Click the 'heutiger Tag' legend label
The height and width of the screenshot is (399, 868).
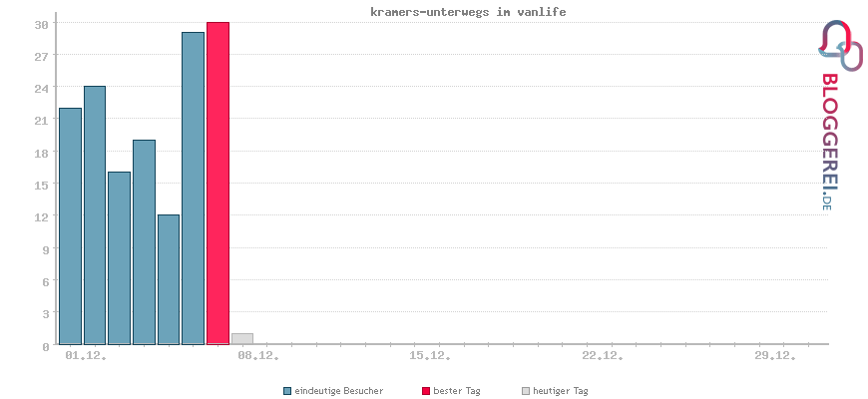[561, 391]
